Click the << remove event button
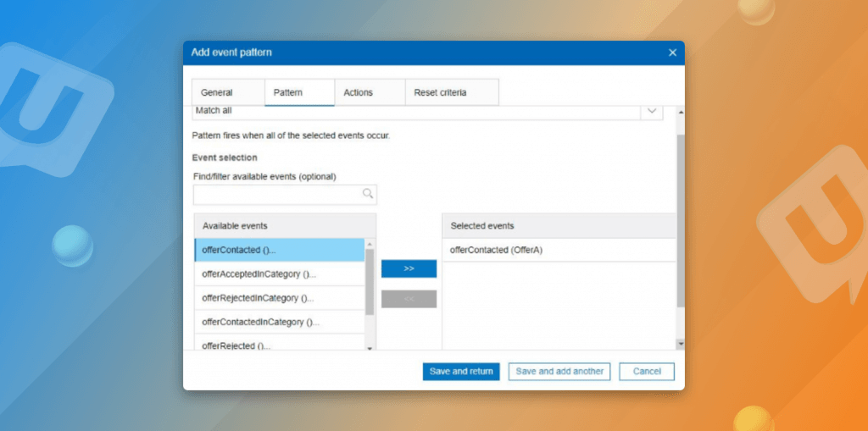The image size is (868, 431). 409,299
